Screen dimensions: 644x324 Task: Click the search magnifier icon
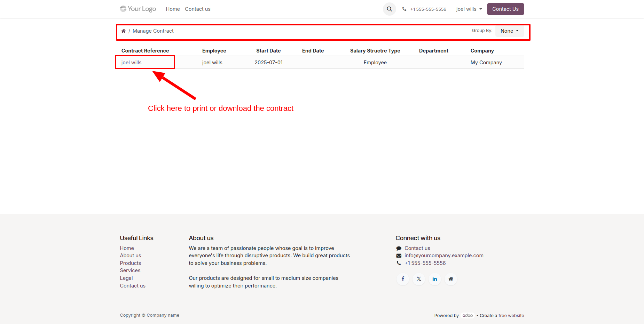(x=389, y=9)
